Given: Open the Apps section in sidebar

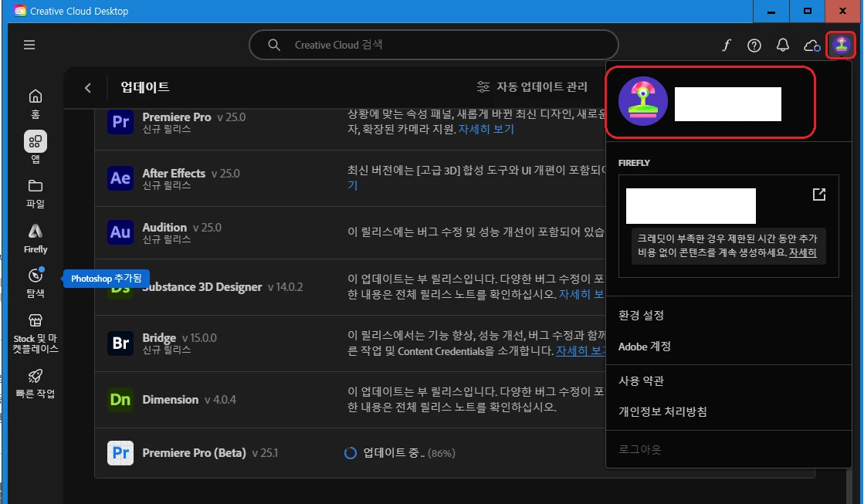Looking at the screenshot, I should (36, 147).
